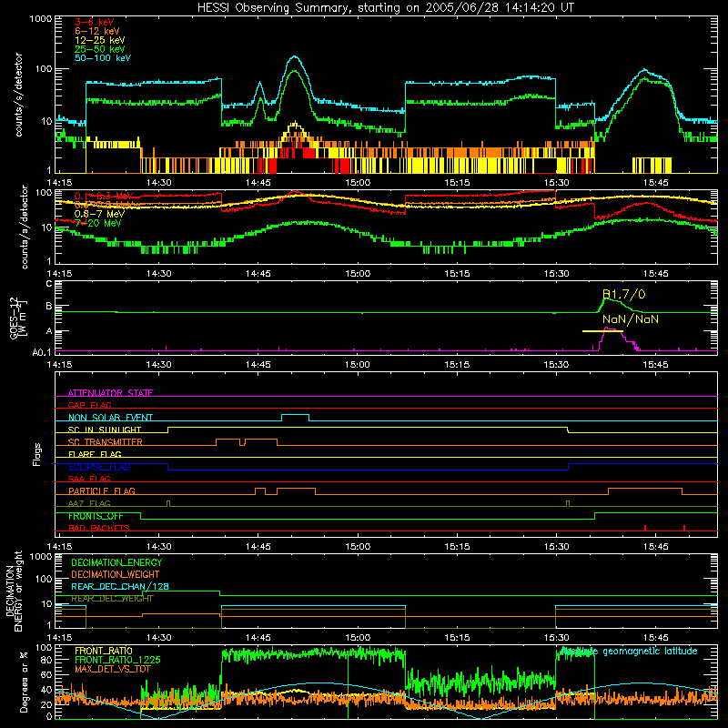
Task: Click the FRONTS_OFF flag label
Action: [96, 516]
